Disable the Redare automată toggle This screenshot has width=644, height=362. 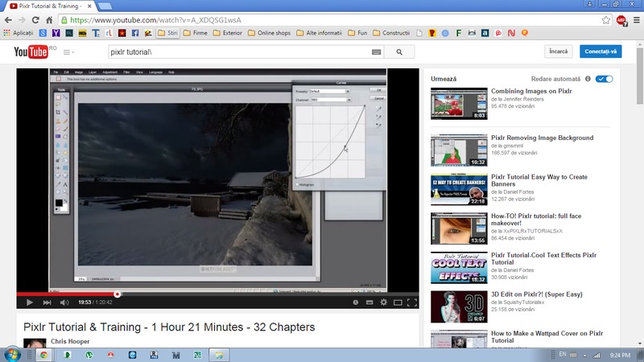click(x=604, y=79)
